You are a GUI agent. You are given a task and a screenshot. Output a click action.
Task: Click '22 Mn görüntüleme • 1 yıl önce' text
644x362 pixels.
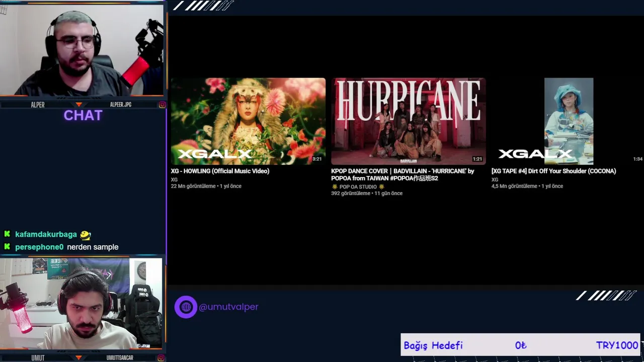(x=206, y=186)
